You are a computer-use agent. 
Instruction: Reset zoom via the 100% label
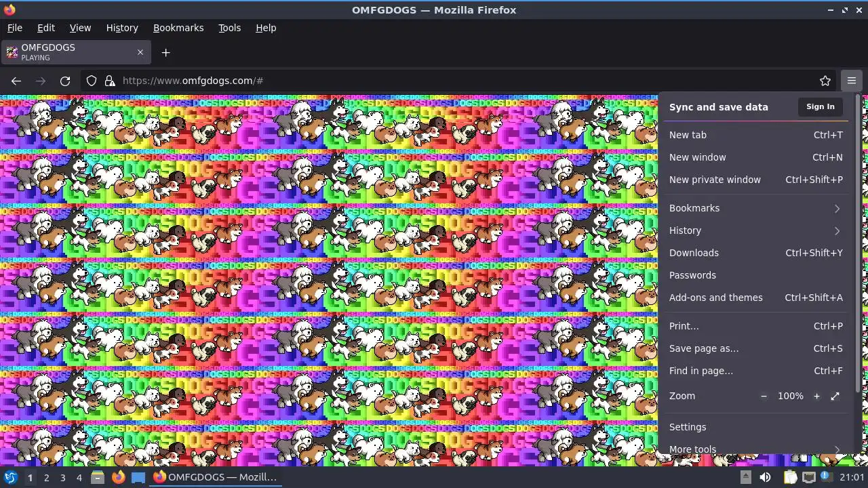coord(790,396)
